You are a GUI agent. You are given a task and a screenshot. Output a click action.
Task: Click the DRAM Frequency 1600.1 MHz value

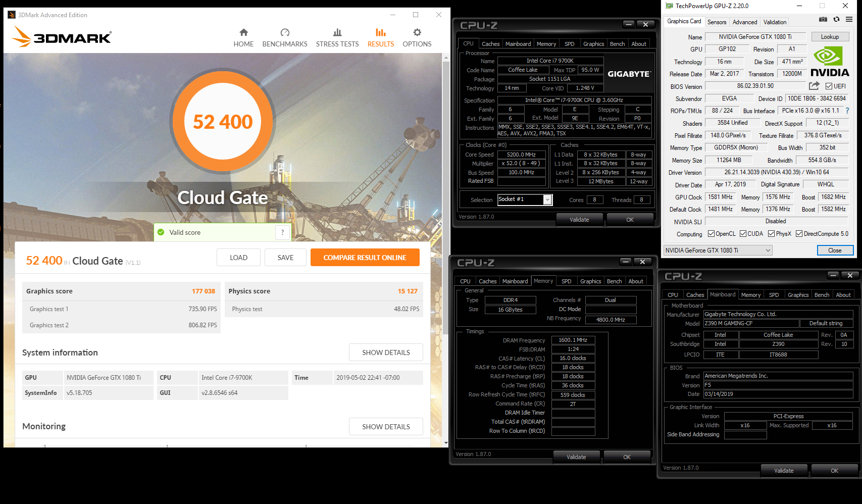[x=573, y=340]
